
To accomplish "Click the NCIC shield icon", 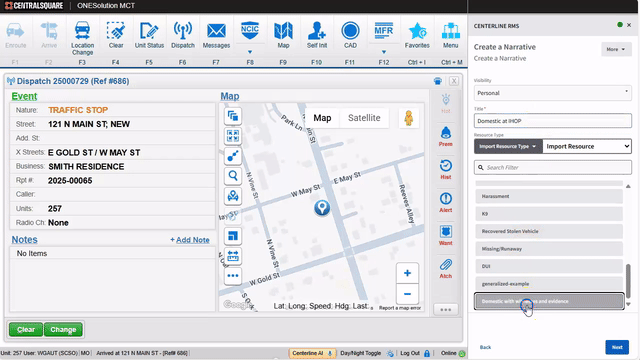I will pyautogui.click(x=250, y=31).
